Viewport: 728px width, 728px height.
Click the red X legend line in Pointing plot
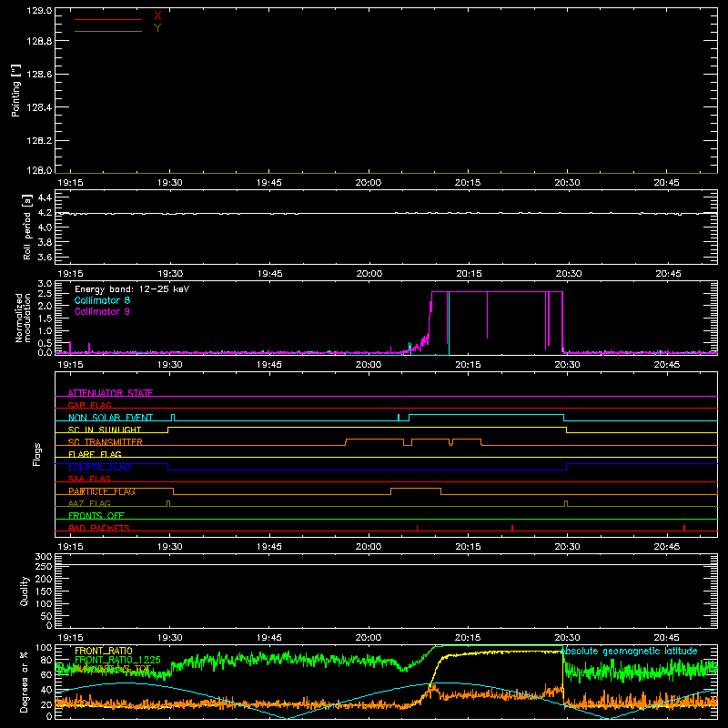(108, 19)
